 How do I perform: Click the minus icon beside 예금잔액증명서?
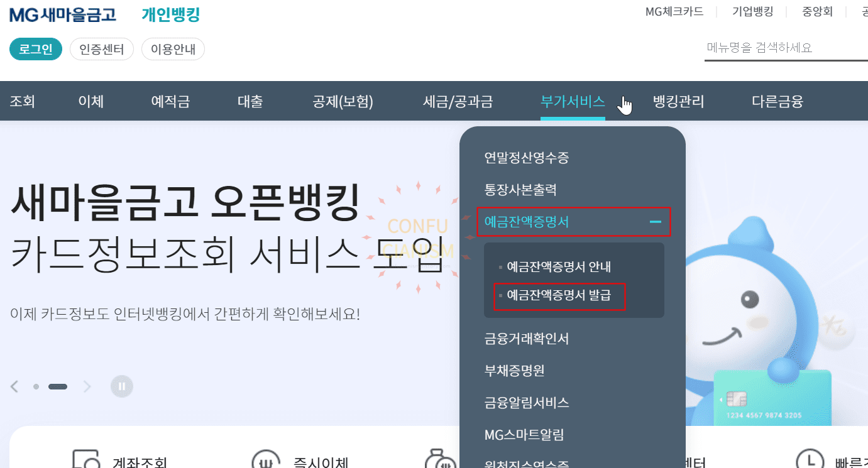point(656,222)
